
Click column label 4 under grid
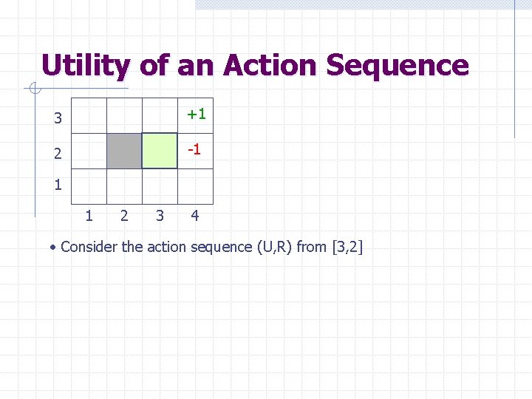(194, 216)
